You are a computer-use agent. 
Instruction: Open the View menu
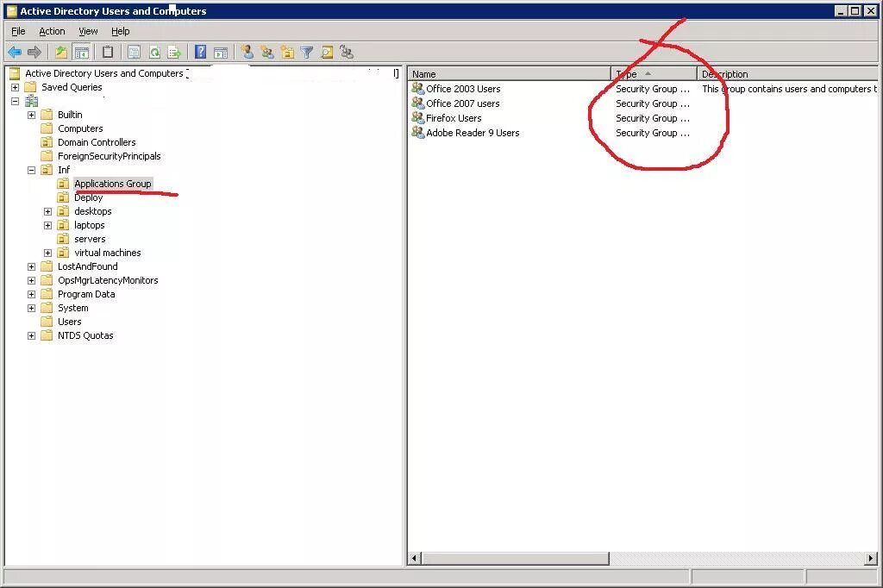tap(88, 31)
